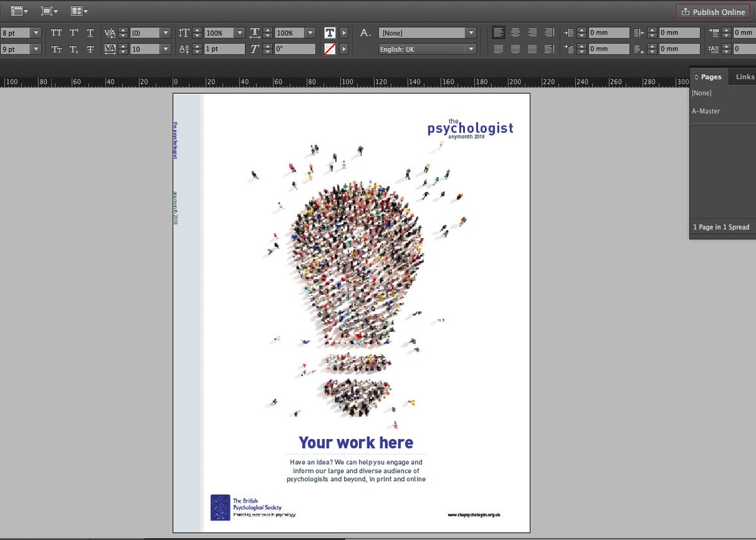Toggle Align Left paragraph alignment

(x=499, y=33)
